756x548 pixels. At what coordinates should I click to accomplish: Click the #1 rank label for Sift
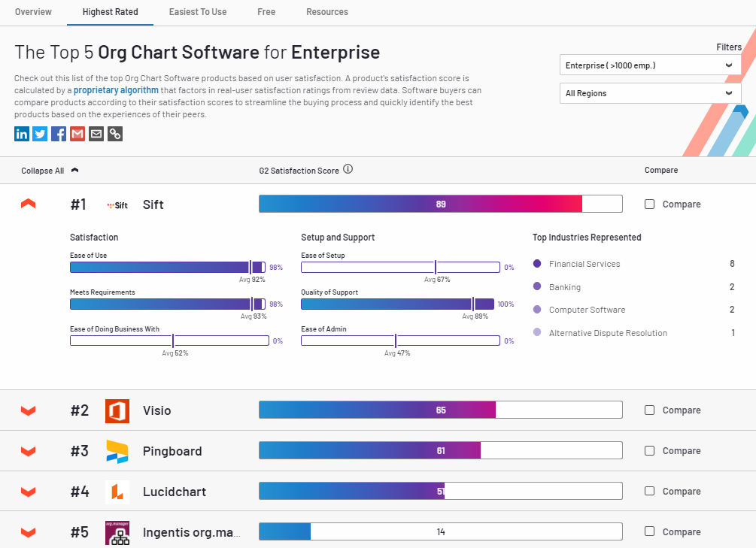[78, 204]
